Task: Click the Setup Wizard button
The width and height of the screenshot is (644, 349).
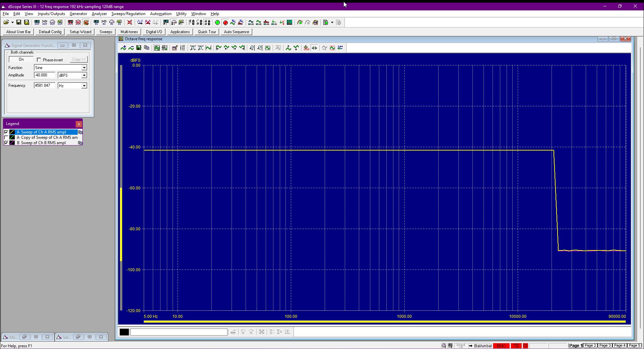Action: 80,32
